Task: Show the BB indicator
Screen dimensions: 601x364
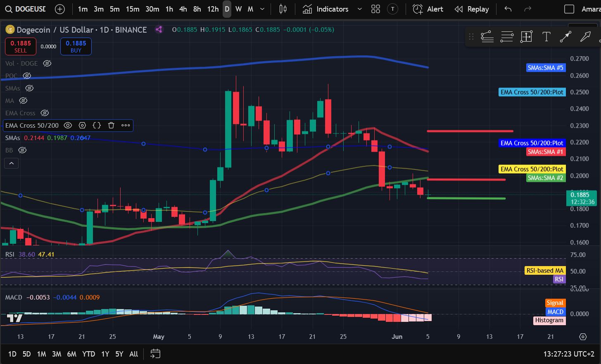Action: pyautogui.click(x=22, y=150)
